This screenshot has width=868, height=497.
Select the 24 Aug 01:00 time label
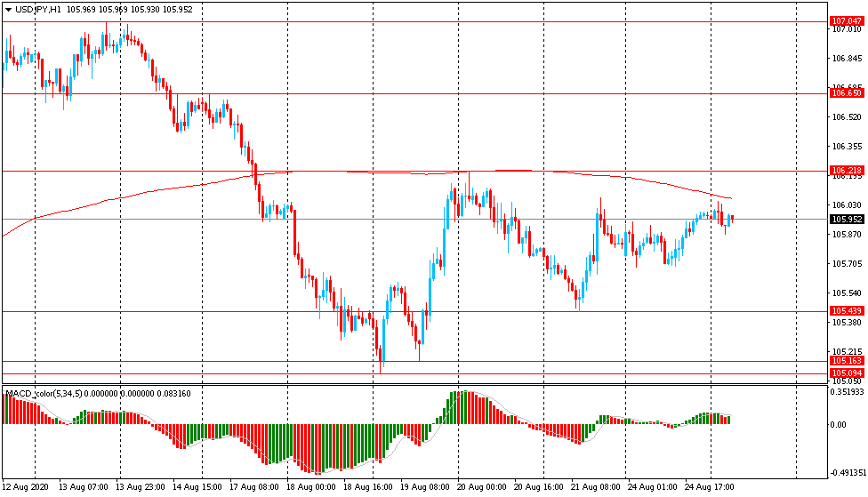click(x=652, y=487)
